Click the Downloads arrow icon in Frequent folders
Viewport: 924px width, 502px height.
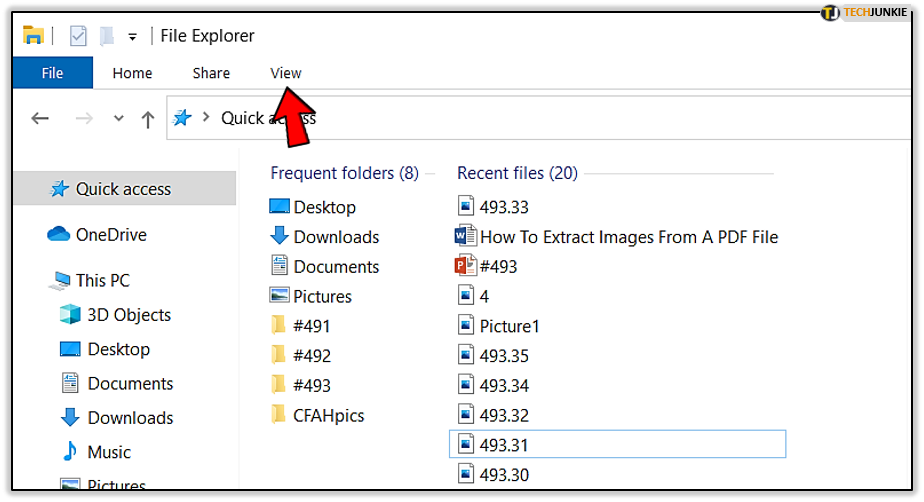pos(279,236)
